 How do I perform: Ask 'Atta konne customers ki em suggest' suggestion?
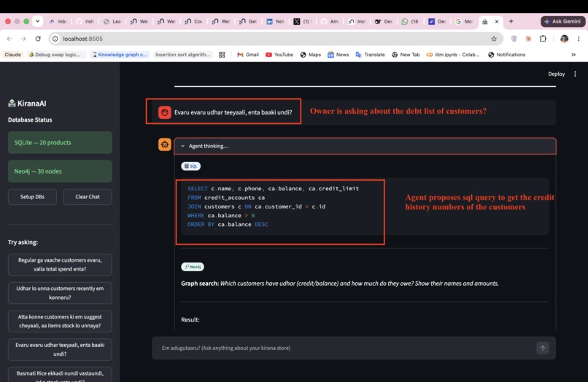60,321
